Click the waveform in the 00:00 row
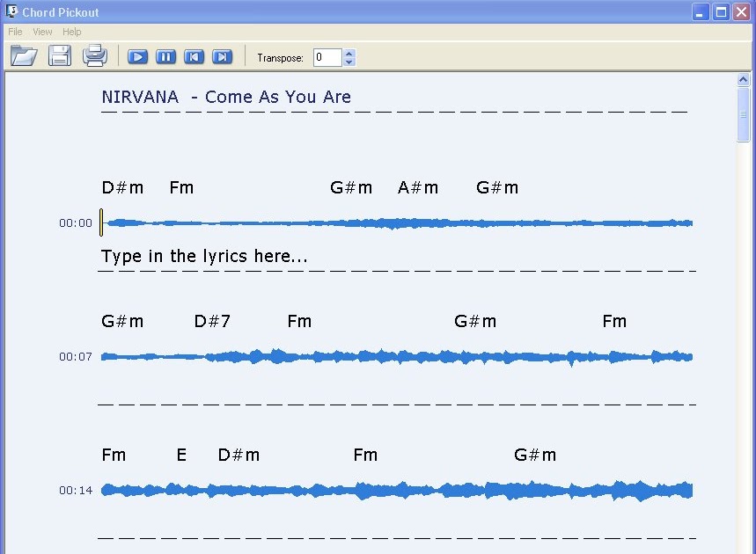This screenshot has height=554, width=756. pyautogui.click(x=397, y=223)
